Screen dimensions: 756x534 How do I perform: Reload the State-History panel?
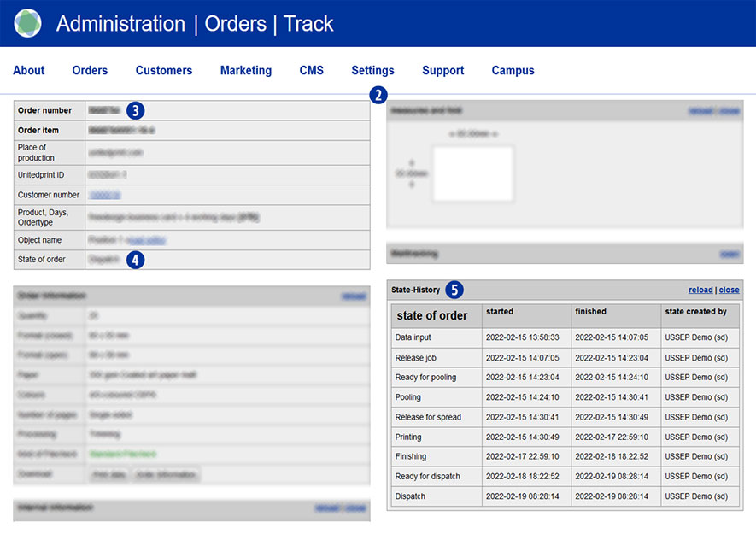(700, 290)
